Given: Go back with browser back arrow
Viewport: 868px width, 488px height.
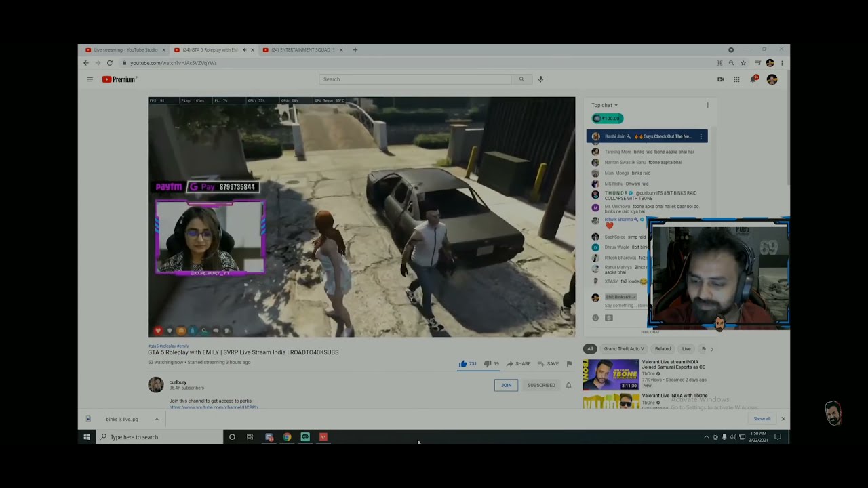Looking at the screenshot, I should [x=86, y=63].
